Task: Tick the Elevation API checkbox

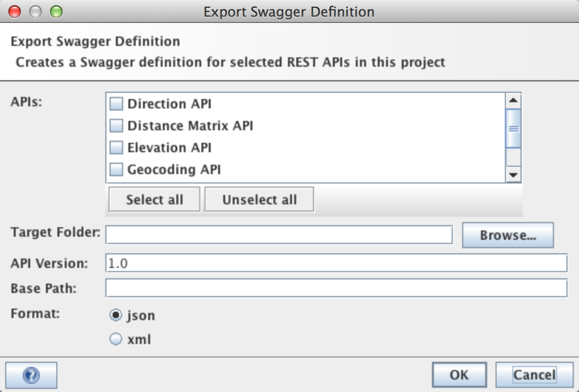Action: [x=116, y=148]
